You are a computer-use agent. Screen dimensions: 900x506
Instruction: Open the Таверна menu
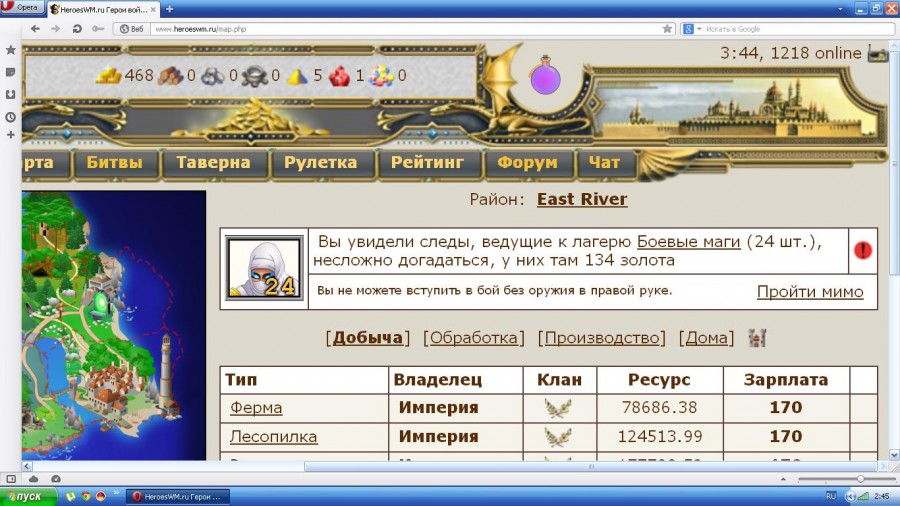point(213,162)
